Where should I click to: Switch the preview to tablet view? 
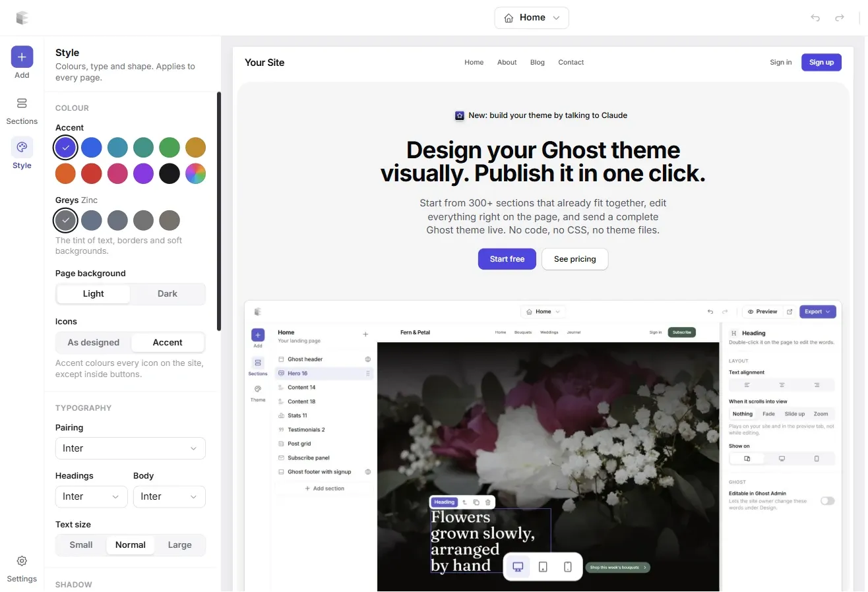point(543,567)
